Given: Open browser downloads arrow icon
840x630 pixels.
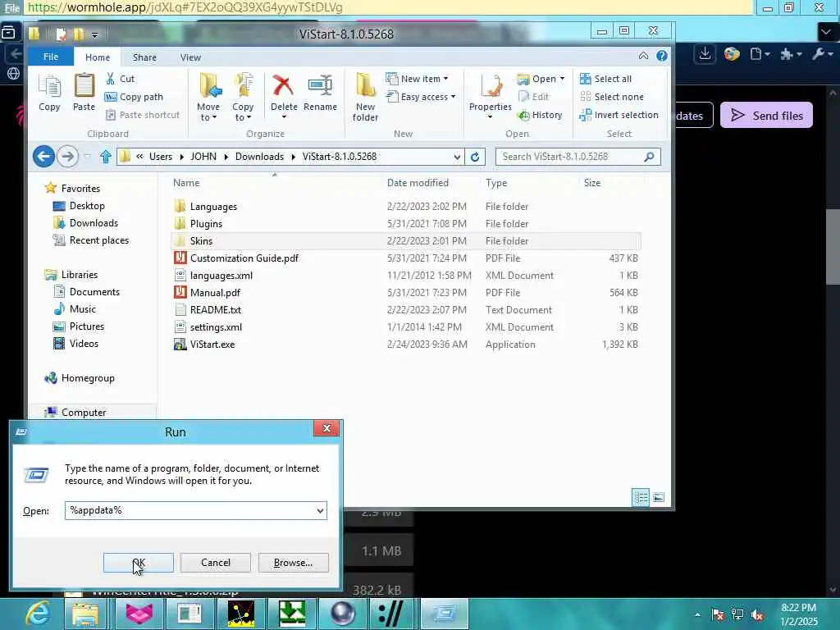Looking at the screenshot, I should point(705,53).
